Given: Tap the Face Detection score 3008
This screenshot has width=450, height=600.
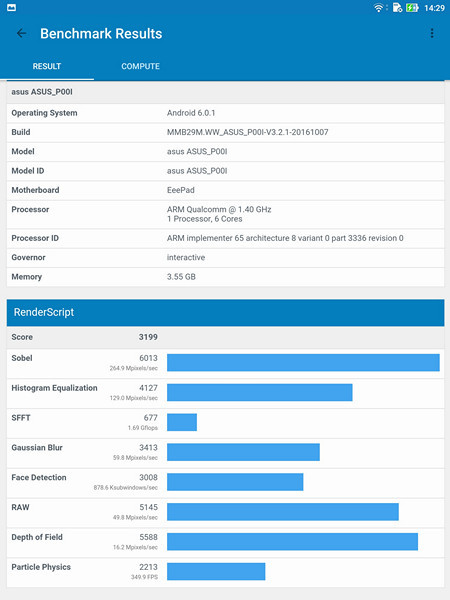Looking at the screenshot, I should 148,478.
